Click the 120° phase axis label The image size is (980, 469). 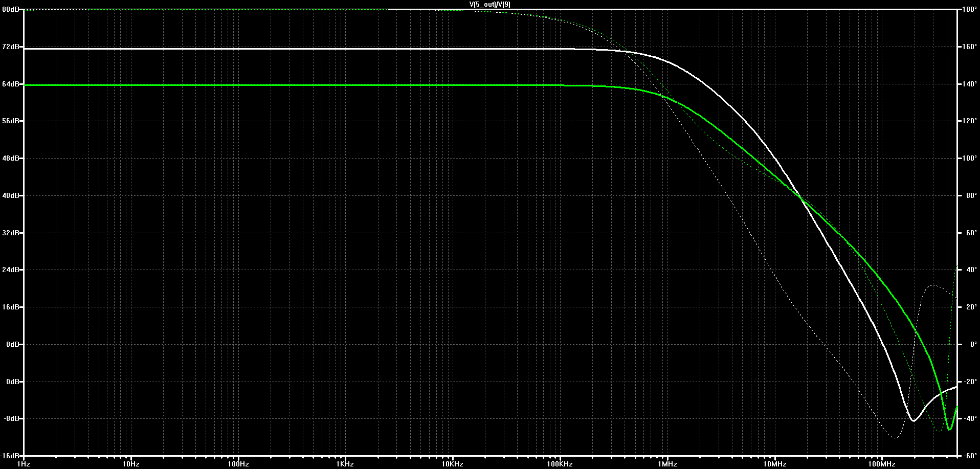pos(969,121)
